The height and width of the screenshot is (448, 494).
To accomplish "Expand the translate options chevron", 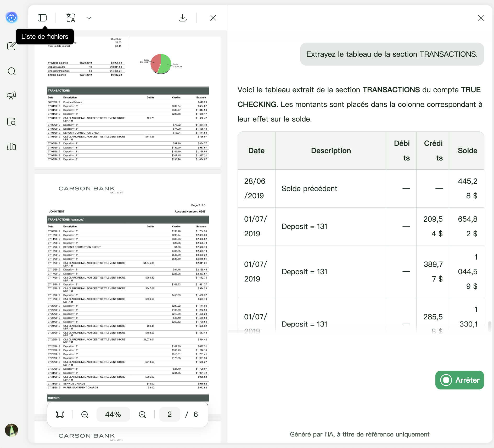I will (89, 18).
